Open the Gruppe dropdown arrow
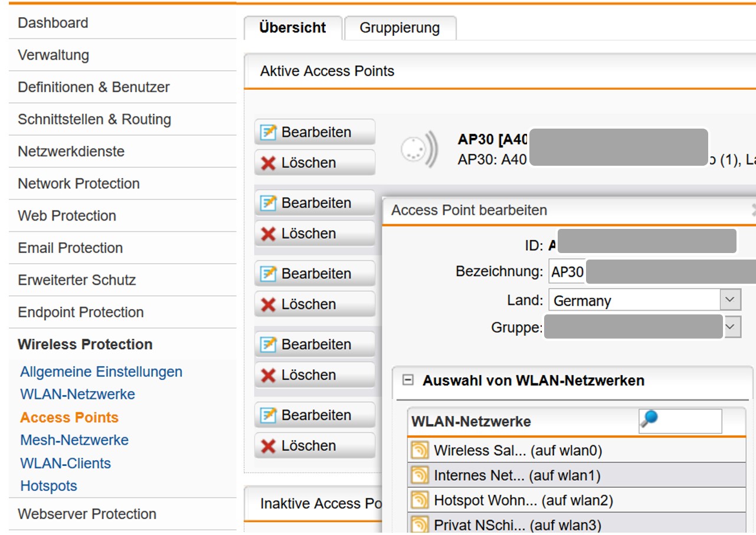Viewport: 756px width, 535px height. tap(732, 326)
